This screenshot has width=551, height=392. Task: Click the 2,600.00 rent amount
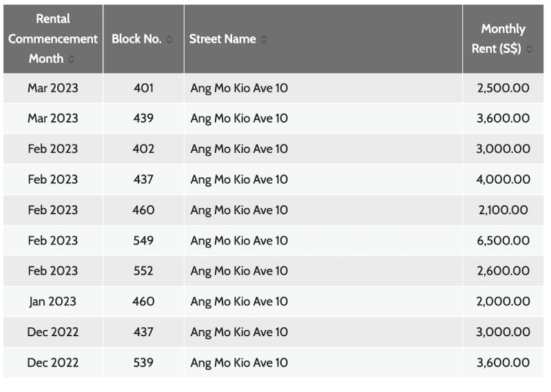(503, 271)
